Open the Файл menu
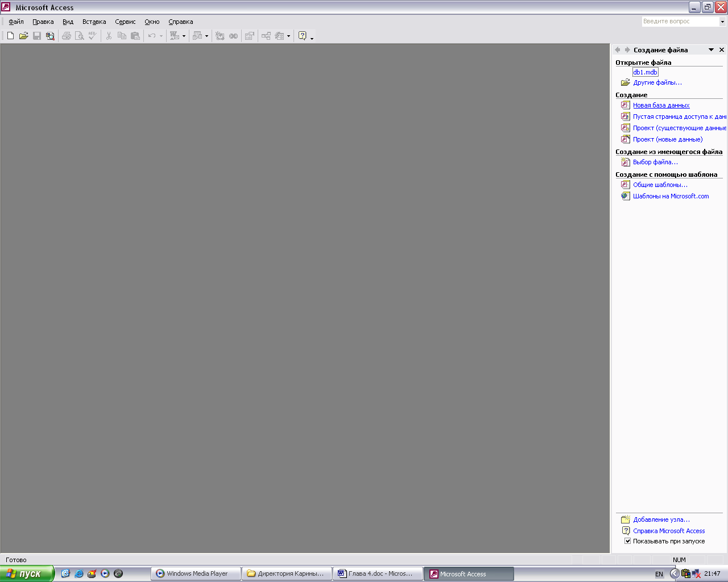Screen dimensions: 728x582 [x=16, y=22]
